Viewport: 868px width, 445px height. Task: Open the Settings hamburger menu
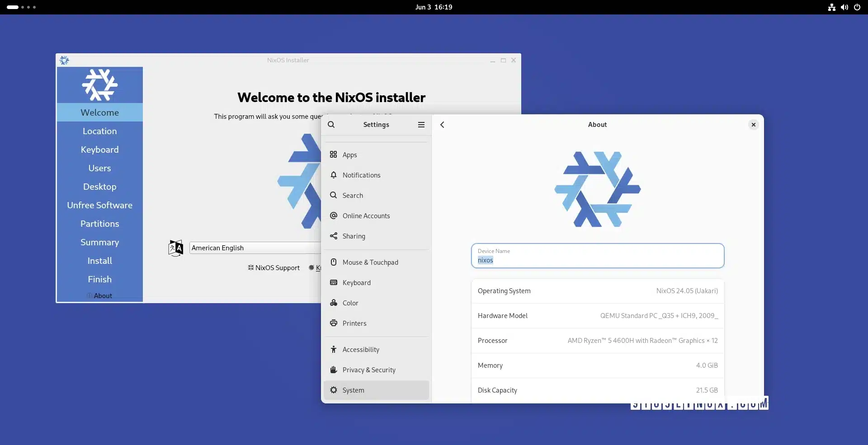tap(421, 125)
